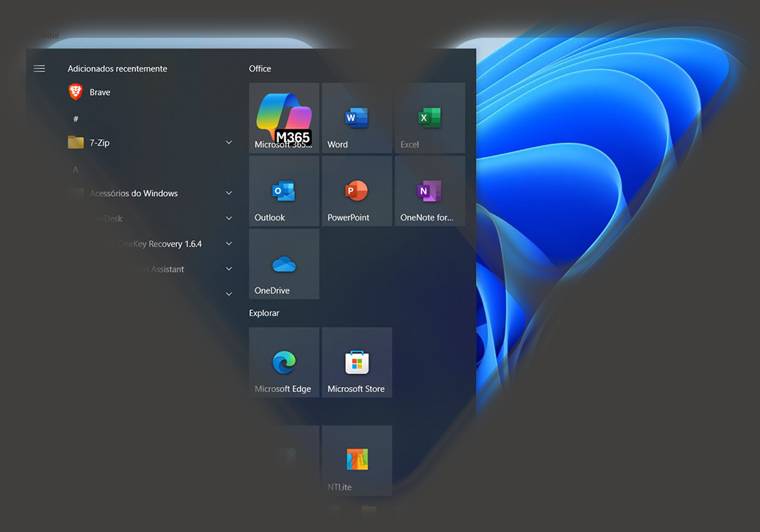Select the faded Assistant app entry
This screenshot has height=532, width=760.
[150, 269]
